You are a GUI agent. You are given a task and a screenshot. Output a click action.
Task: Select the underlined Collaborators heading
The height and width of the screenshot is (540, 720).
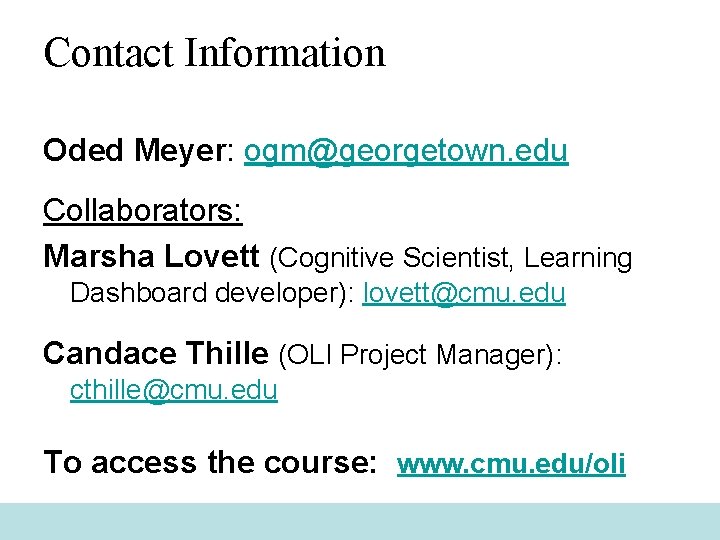(143, 210)
